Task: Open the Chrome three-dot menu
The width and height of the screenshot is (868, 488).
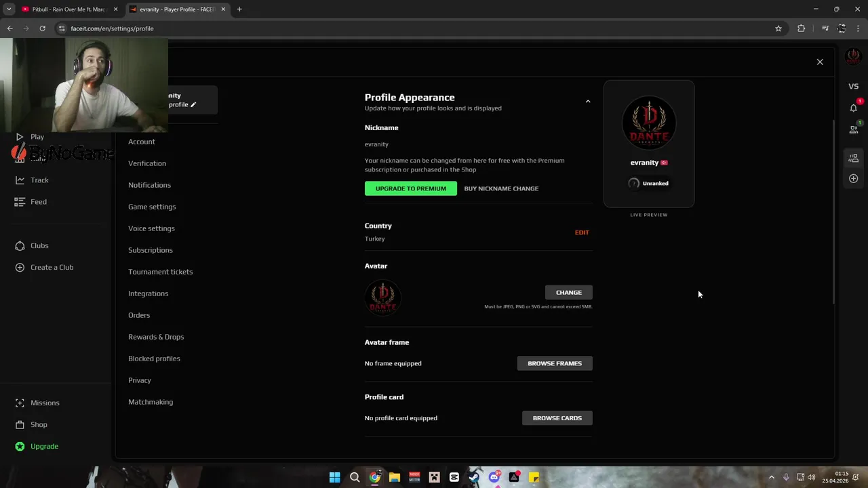Action: coord(858,28)
